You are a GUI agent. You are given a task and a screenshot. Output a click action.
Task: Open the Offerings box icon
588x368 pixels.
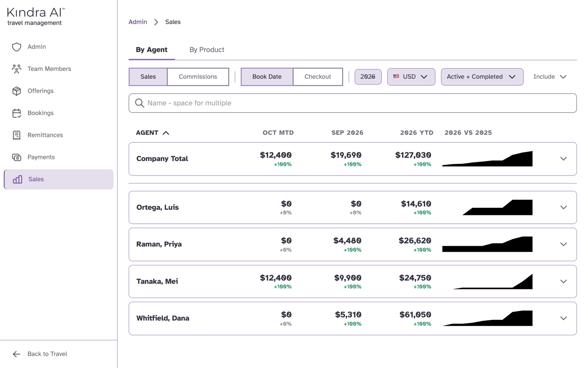pyautogui.click(x=17, y=91)
